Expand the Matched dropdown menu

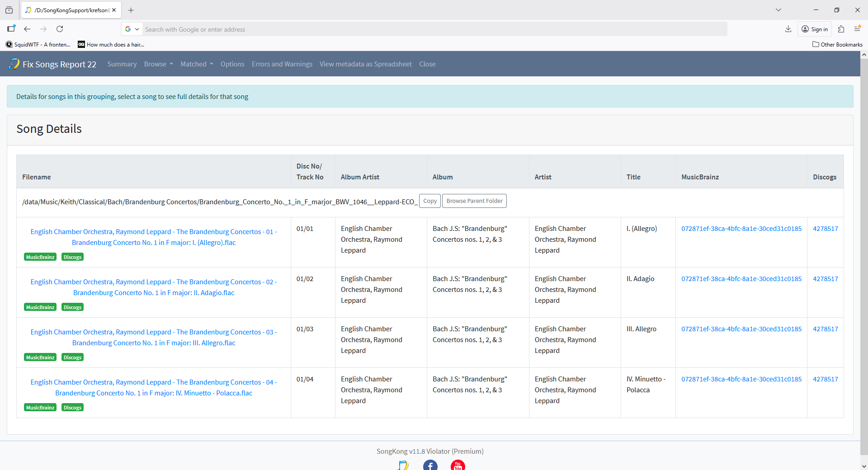tap(197, 64)
